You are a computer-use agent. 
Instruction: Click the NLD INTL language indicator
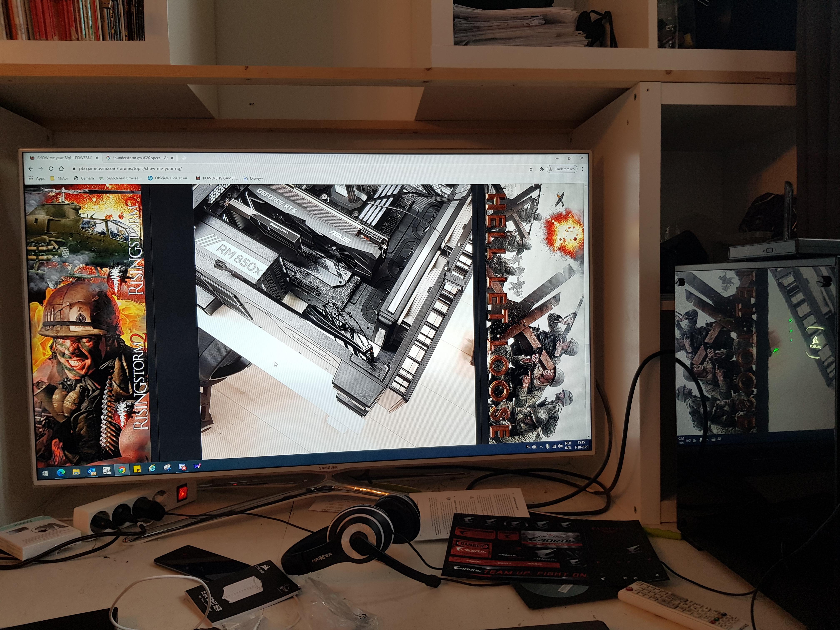pos(568,445)
